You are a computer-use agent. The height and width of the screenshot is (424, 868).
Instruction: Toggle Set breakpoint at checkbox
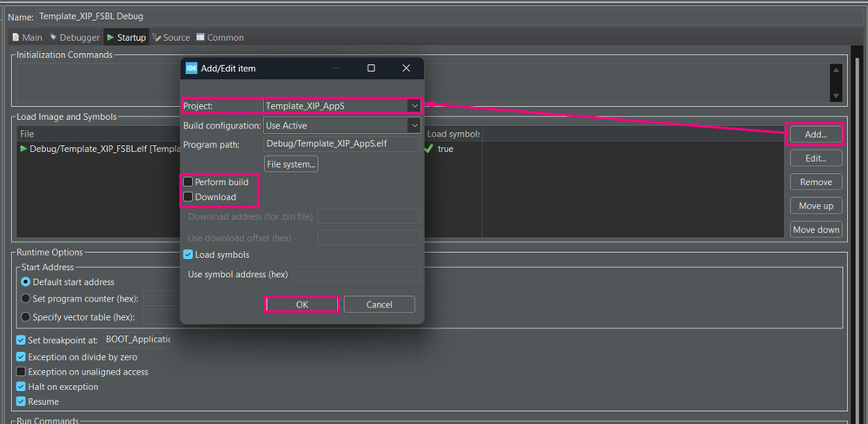[21, 340]
